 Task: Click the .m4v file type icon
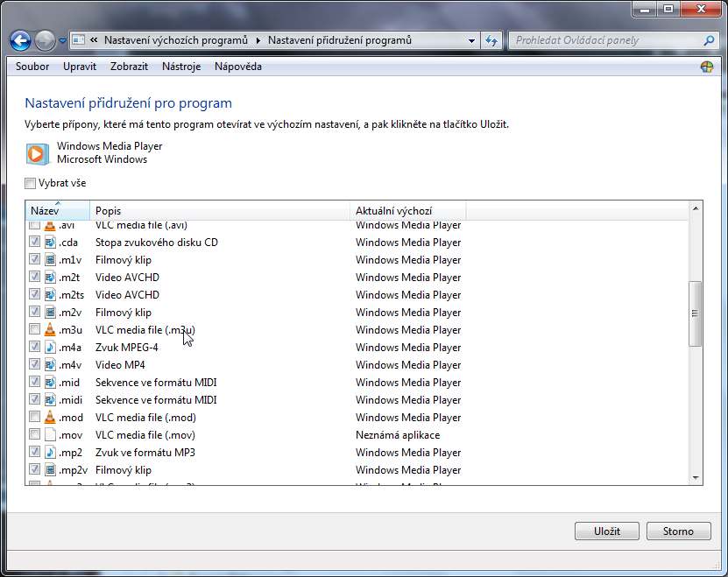[50, 365]
